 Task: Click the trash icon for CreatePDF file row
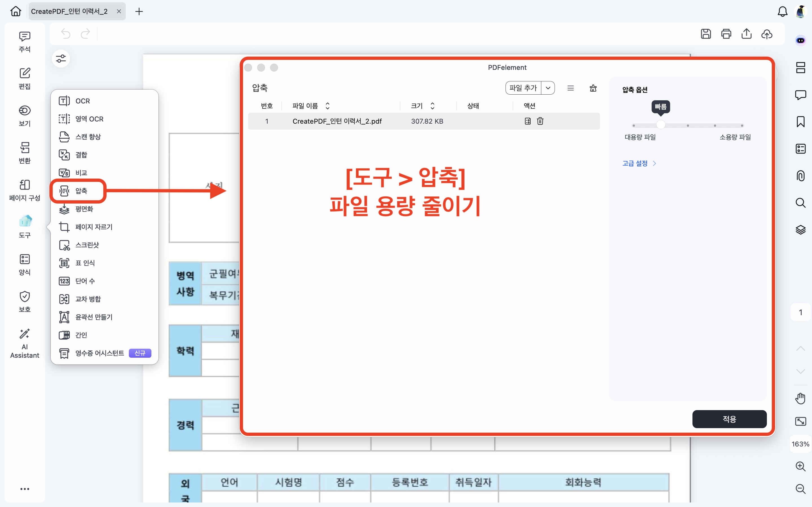pyautogui.click(x=540, y=121)
